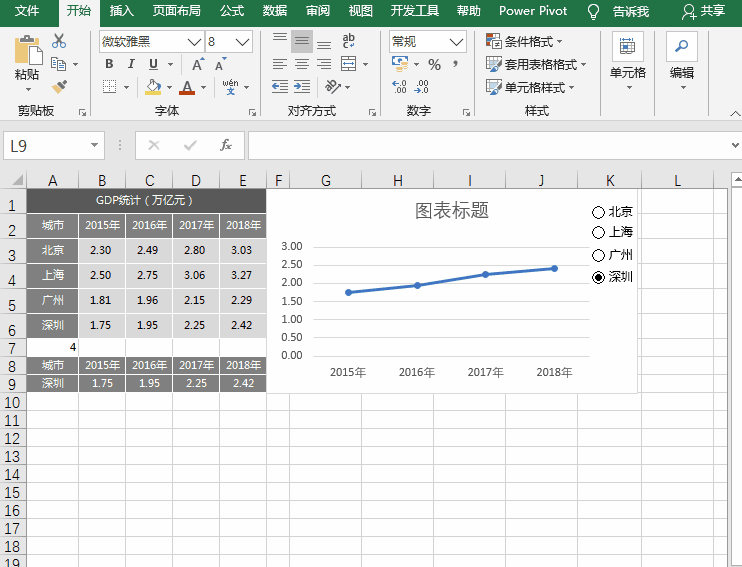This screenshot has height=567, width=742.
Task: Toggle bold formatting
Action: [109, 64]
